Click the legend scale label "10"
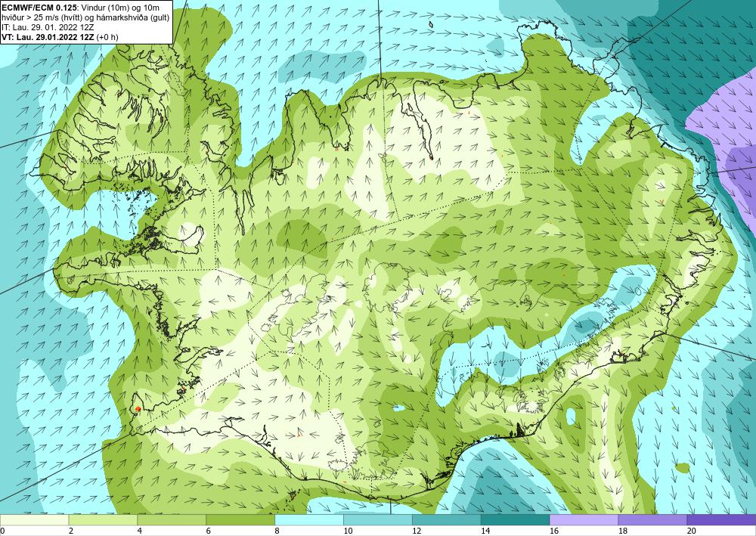 348,531
